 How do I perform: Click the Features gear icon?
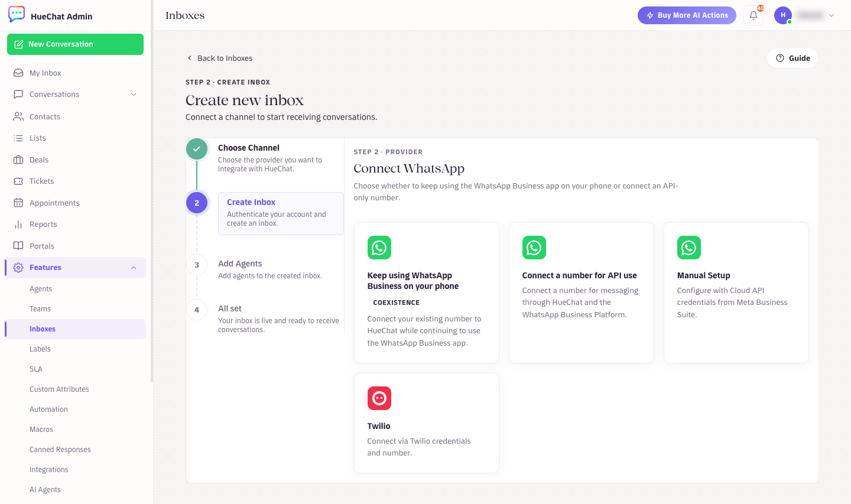pyautogui.click(x=18, y=267)
